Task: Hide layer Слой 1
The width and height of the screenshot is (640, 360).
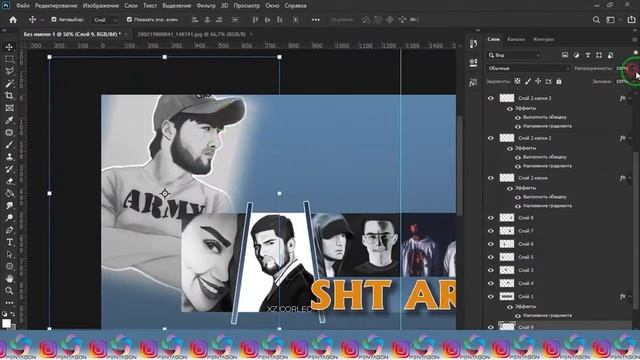Action: 491,296
